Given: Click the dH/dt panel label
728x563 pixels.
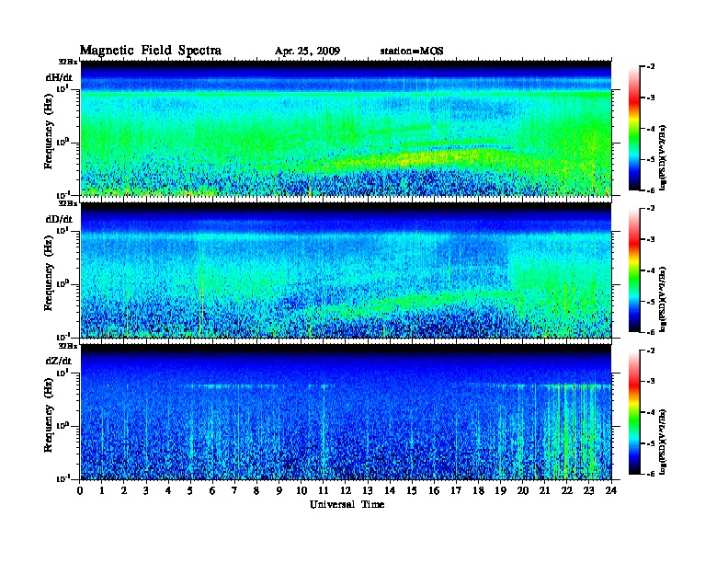Looking at the screenshot, I should 59,77.
